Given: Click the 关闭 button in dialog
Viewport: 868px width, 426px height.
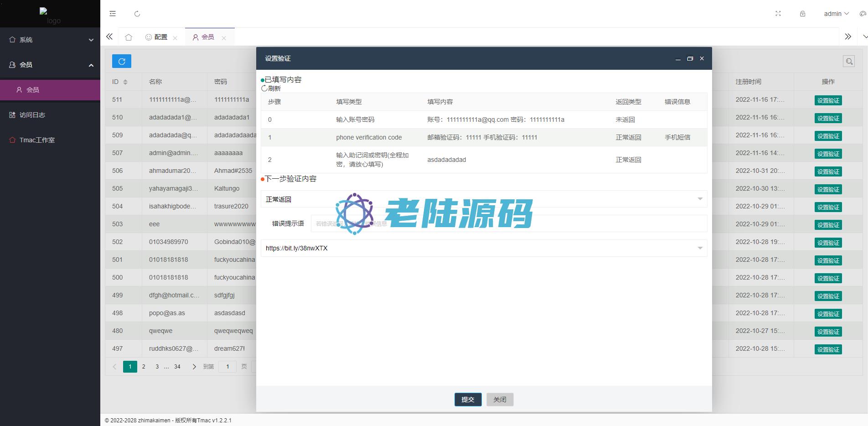Looking at the screenshot, I should click(500, 400).
